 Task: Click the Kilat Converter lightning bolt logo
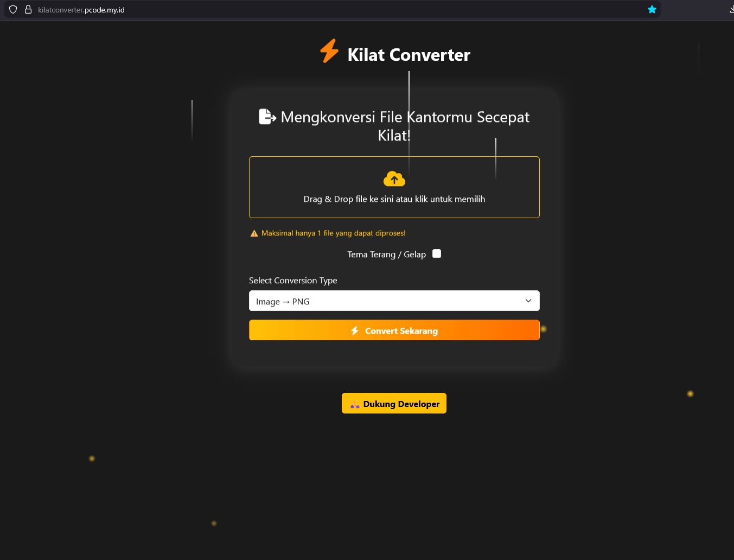point(329,50)
